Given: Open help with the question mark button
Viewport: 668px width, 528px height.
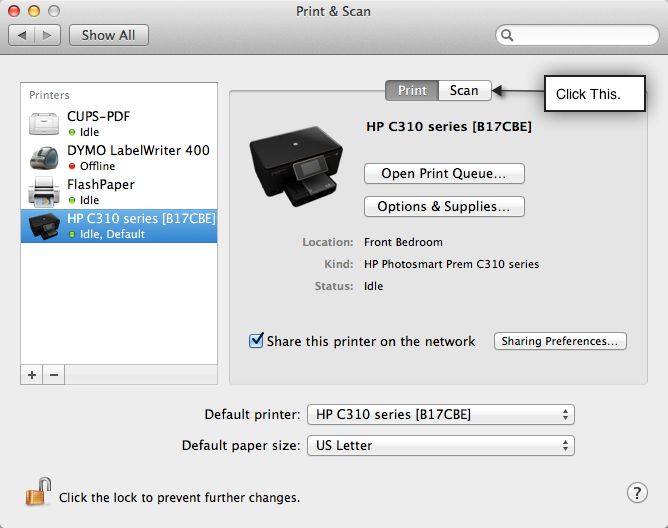Looking at the screenshot, I should (637, 493).
